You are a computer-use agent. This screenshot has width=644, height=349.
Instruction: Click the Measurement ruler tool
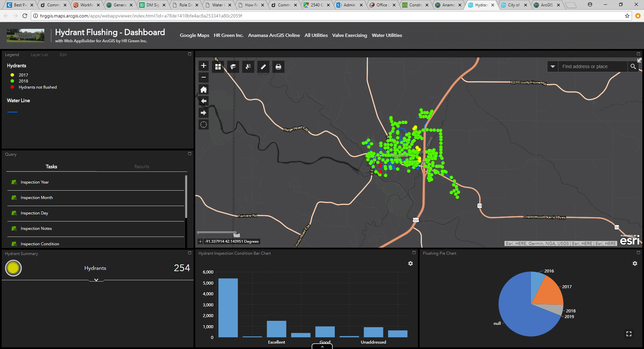pyautogui.click(x=263, y=67)
